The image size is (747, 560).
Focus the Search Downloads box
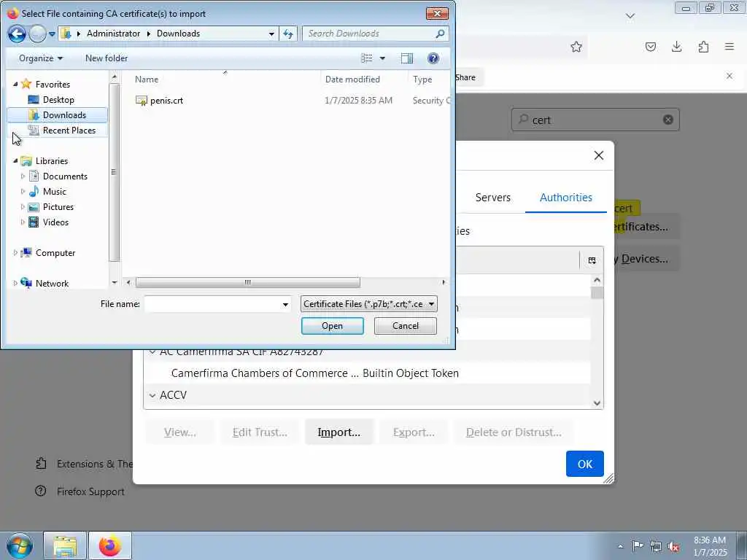(x=370, y=34)
